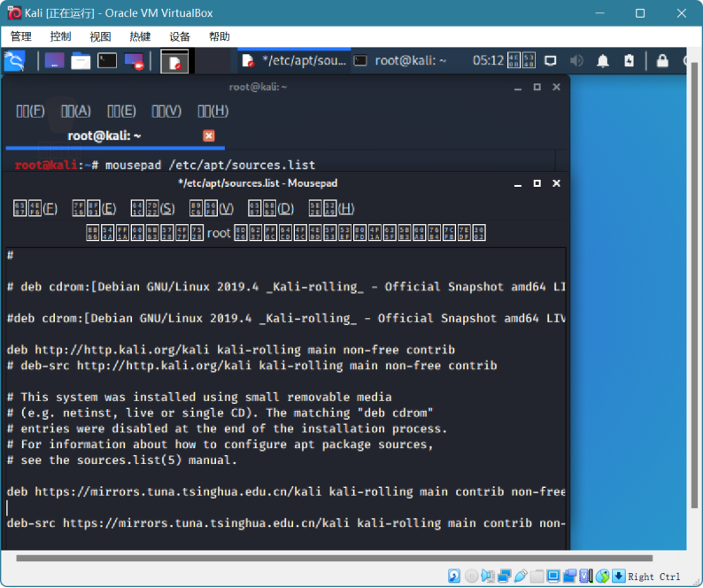Click the 'deb http://http.kali.org/kali' line

click(231, 350)
